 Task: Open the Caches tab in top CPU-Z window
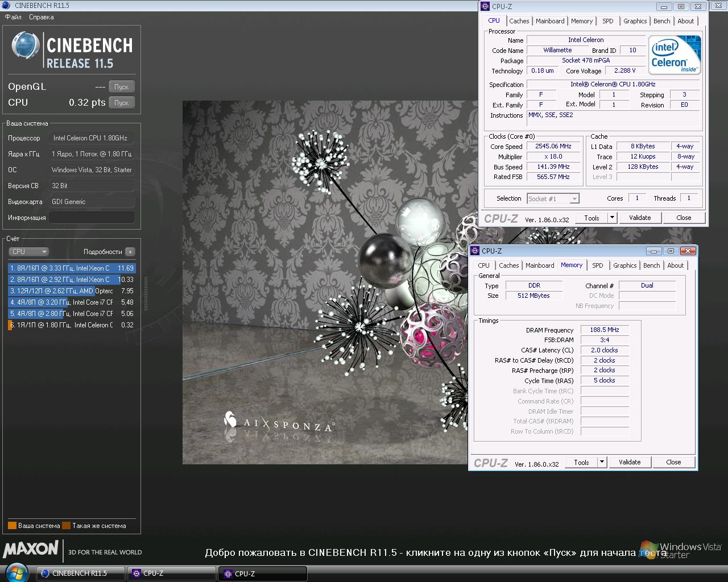(x=519, y=21)
